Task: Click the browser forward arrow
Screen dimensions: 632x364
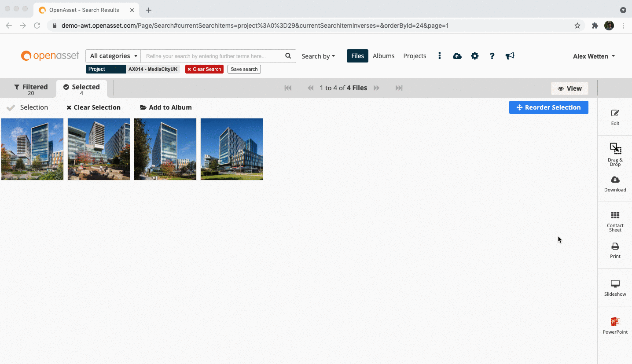Action: [x=23, y=26]
